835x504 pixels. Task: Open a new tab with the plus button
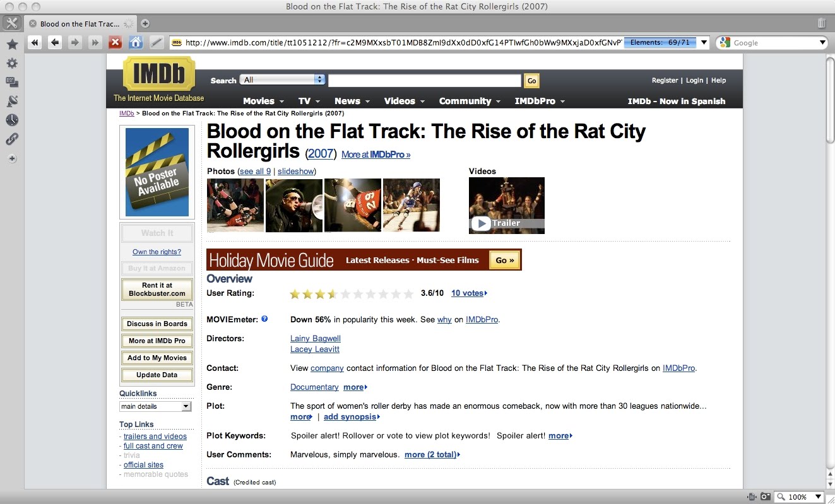145,24
